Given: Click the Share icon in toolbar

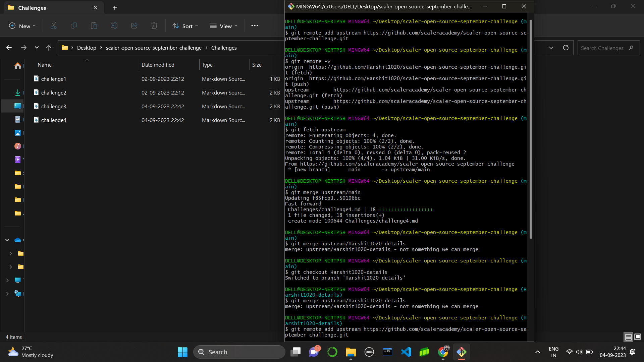Looking at the screenshot, I should click(x=134, y=26).
